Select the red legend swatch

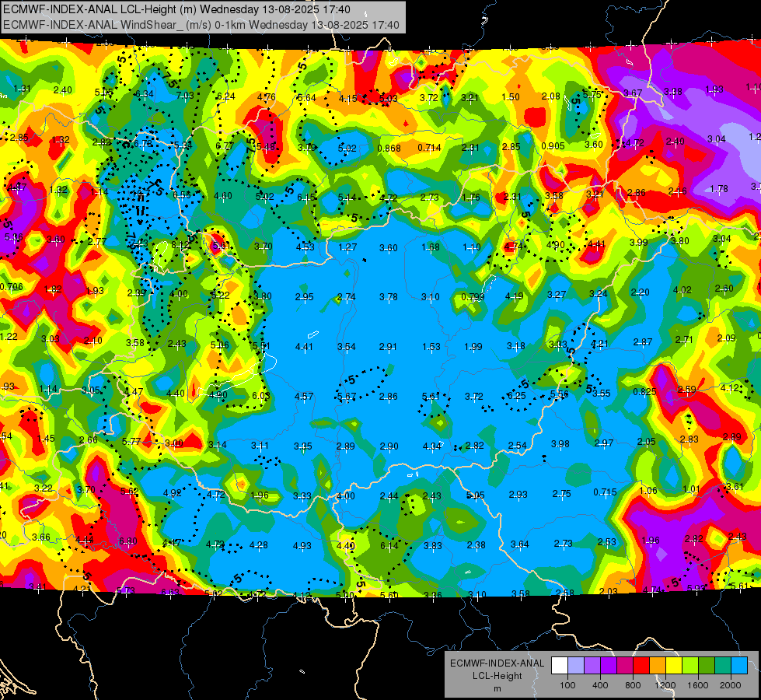tap(641, 666)
